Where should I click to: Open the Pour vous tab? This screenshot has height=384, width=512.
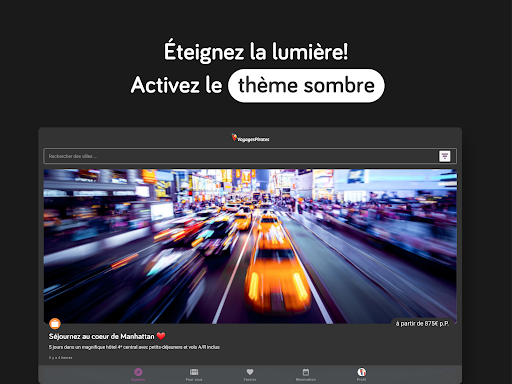click(x=194, y=374)
